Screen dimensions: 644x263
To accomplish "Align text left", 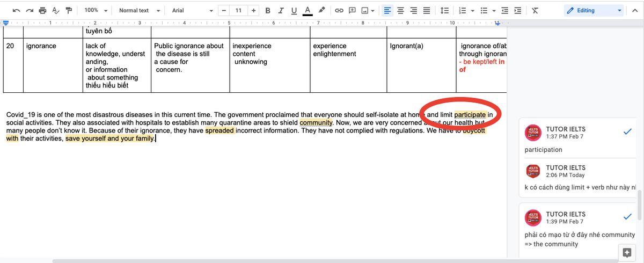I will [x=387, y=10].
